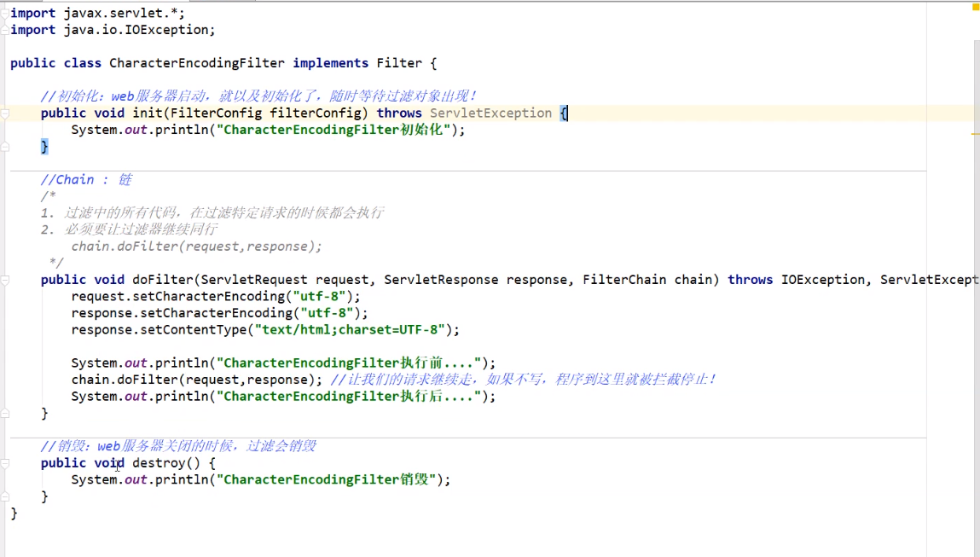Click uncommented "chain.doFilter(request,response);" statement
980x557 pixels.
[x=197, y=380]
